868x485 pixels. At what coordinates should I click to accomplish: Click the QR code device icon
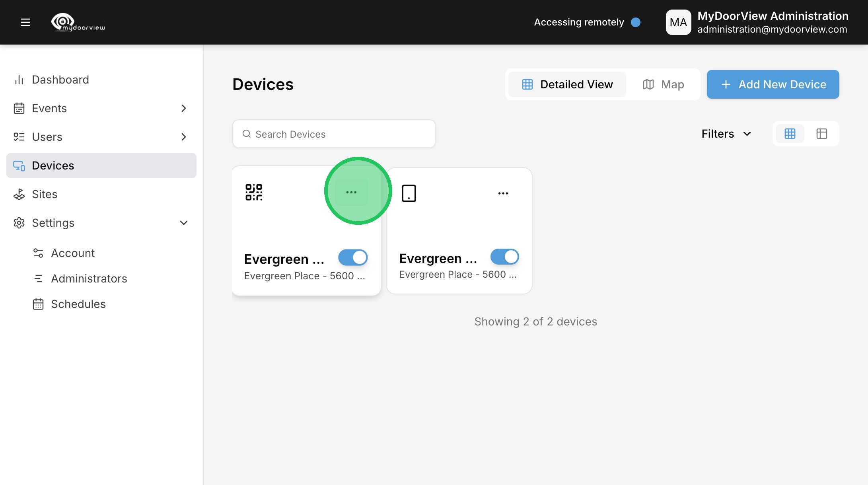coord(254,192)
